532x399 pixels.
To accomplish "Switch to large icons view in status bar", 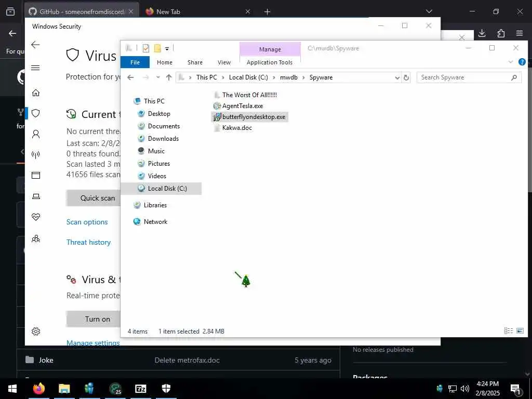I will pyautogui.click(x=520, y=331).
